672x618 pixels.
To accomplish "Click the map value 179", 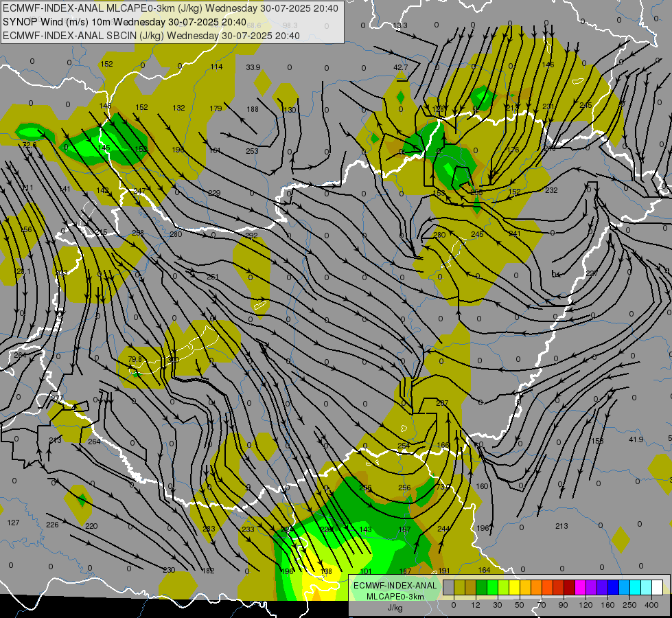I will pos(216,108).
